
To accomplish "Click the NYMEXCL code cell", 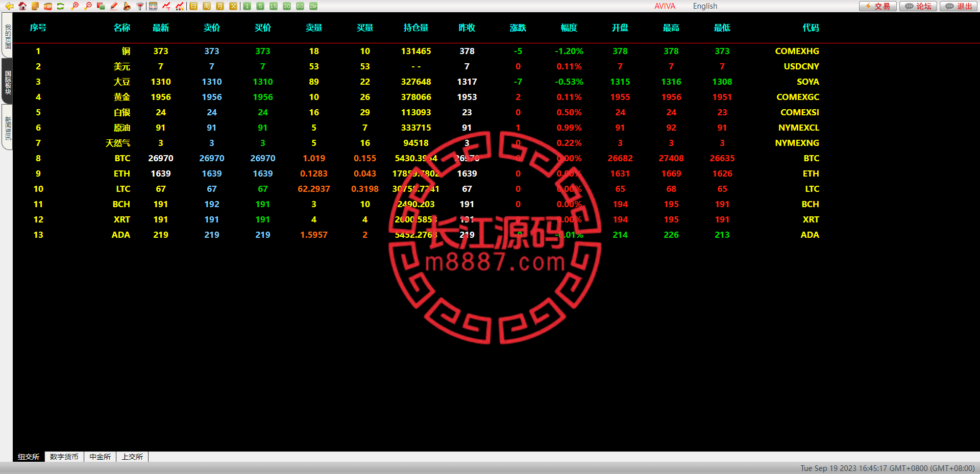I will 799,128.
